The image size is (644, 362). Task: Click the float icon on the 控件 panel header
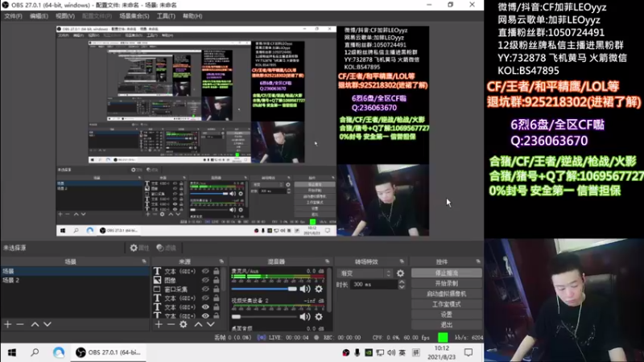(x=478, y=261)
